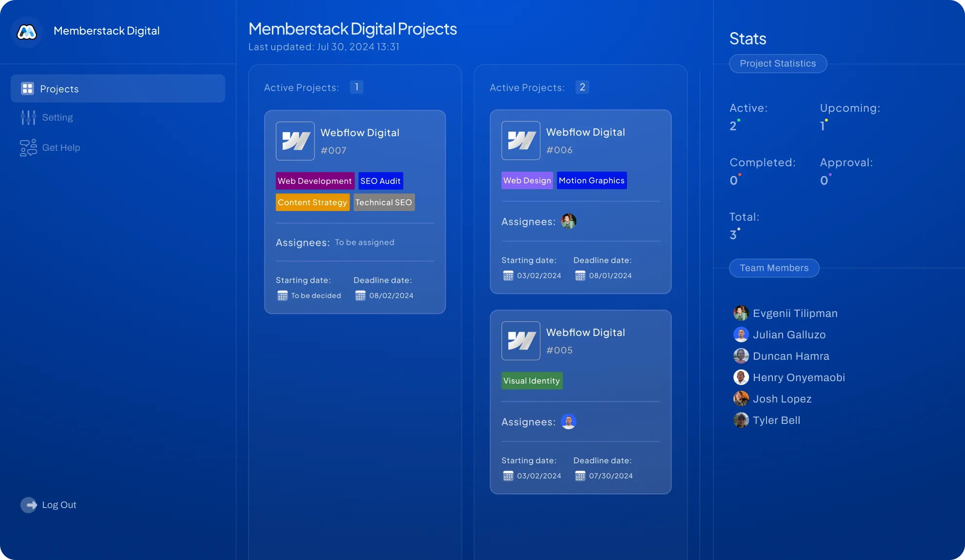The image size is (965, 560).
Task: Click the #005 project number
Action: point(559,350)
